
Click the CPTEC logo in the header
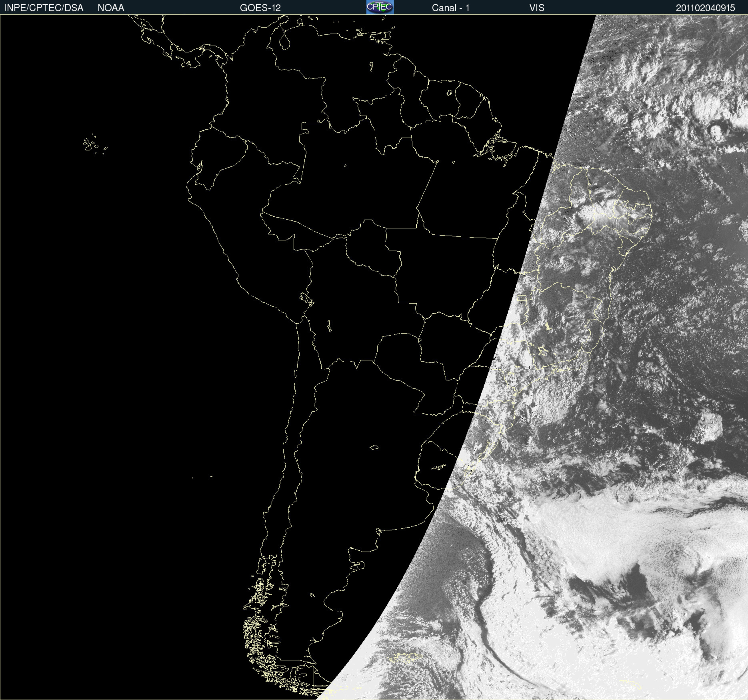[x=380, y=7]
